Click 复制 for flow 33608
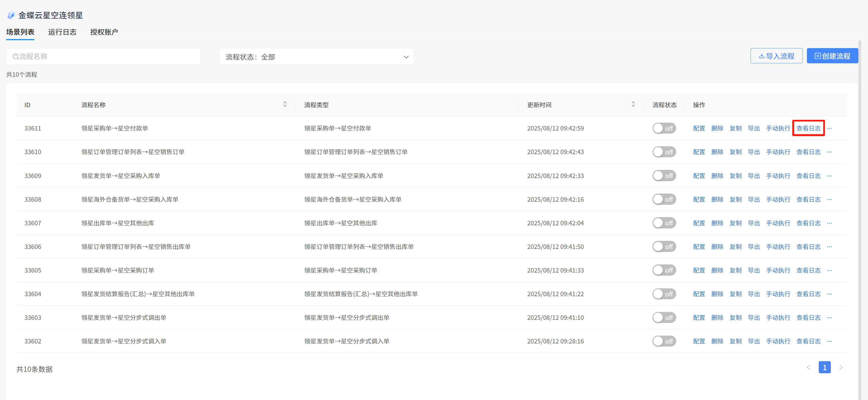The image size is (868, 400). 735,199
